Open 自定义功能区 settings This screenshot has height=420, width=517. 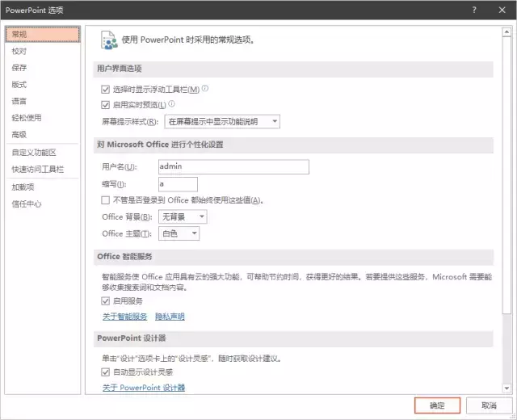(43, 153)
